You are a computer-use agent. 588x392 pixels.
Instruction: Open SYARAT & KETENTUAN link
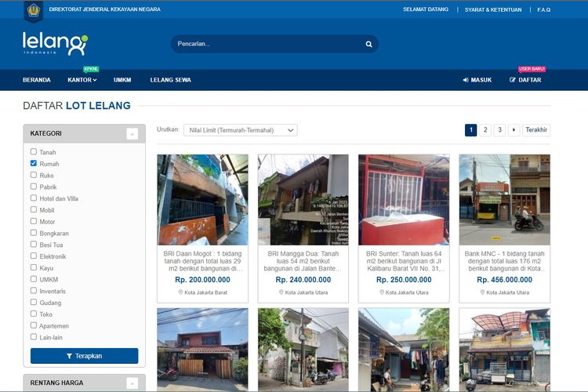click(493, 9)
